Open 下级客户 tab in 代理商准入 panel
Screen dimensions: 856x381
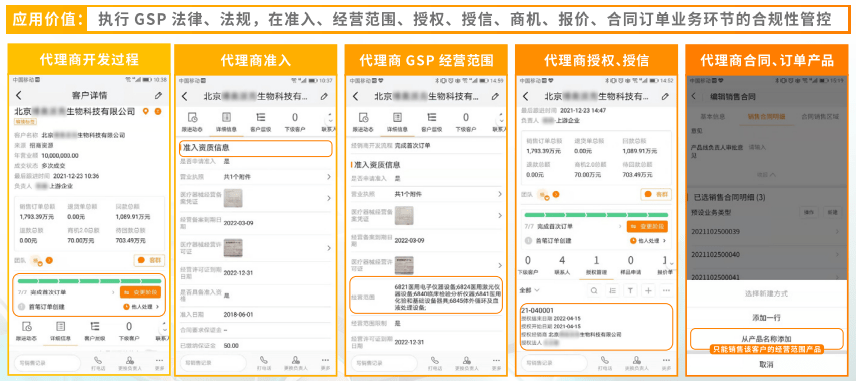tap(295, 122)
